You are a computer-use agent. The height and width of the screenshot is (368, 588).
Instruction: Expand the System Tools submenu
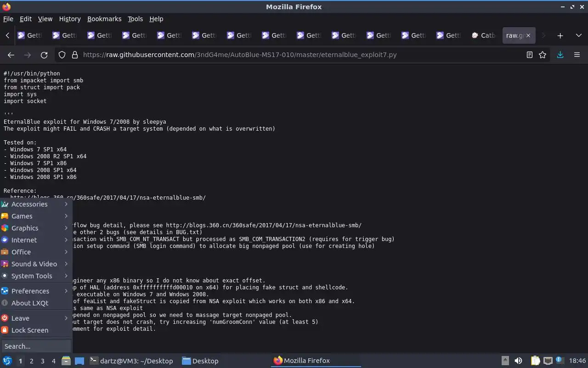(x=36, y=276)
